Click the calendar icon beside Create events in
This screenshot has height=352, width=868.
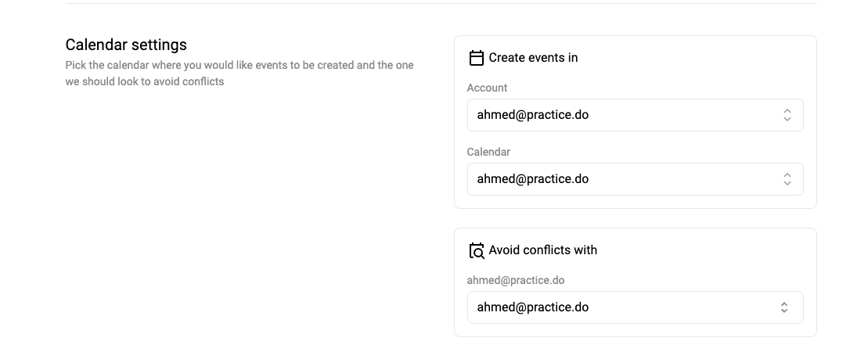point(476,58)
